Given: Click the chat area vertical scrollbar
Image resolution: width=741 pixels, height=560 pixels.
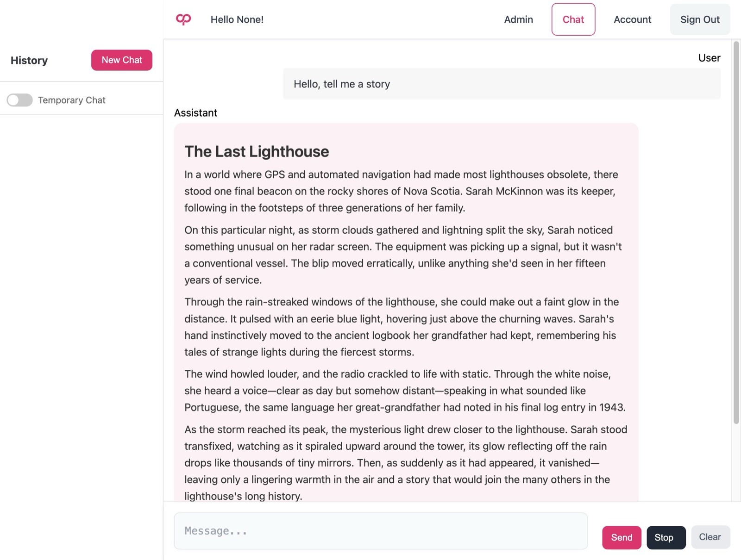Looking at the screenshot, I should (736, 232).
